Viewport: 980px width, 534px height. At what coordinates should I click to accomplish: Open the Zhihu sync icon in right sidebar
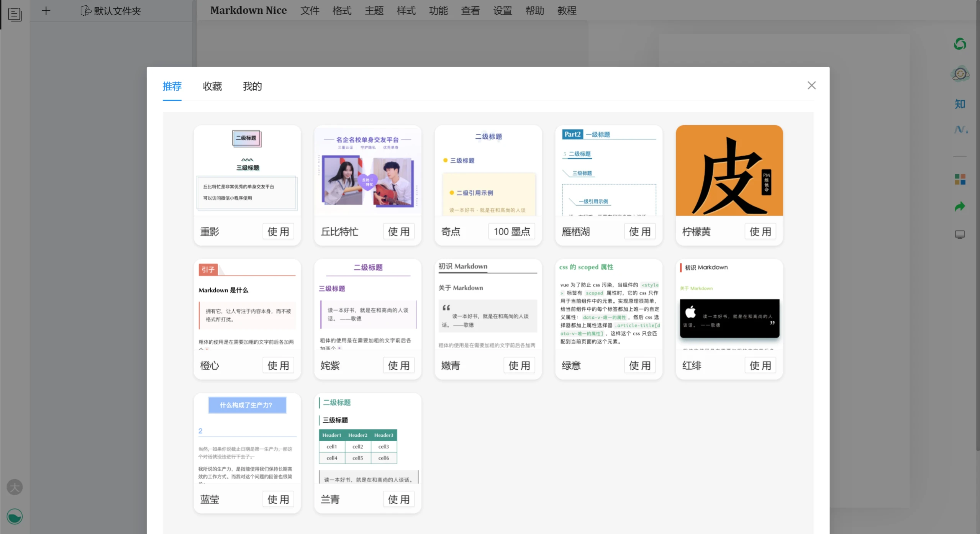point(959,104)
